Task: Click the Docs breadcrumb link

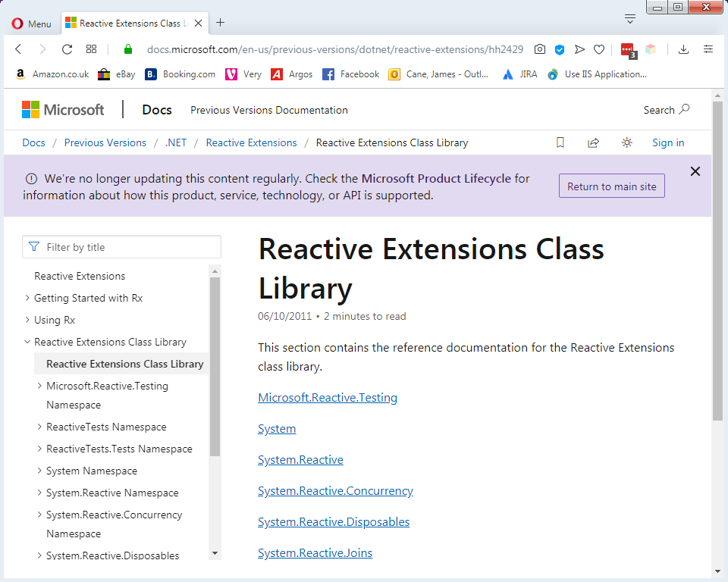Action: point(33,142)
